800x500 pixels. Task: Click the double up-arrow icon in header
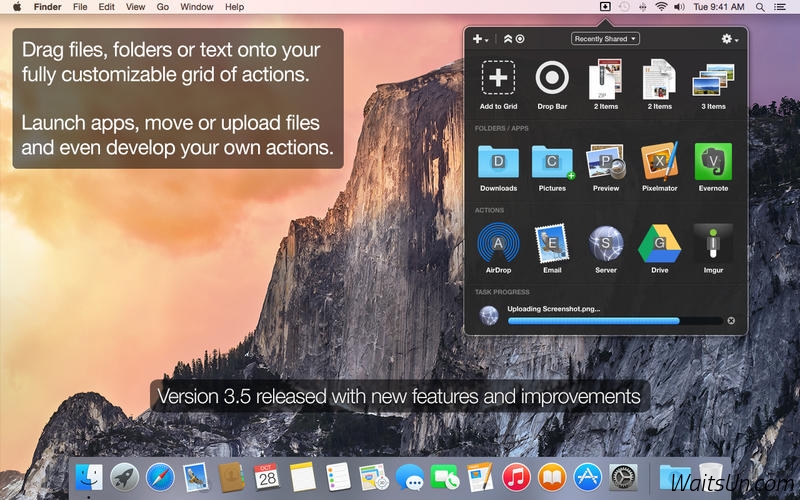point(508,39)
